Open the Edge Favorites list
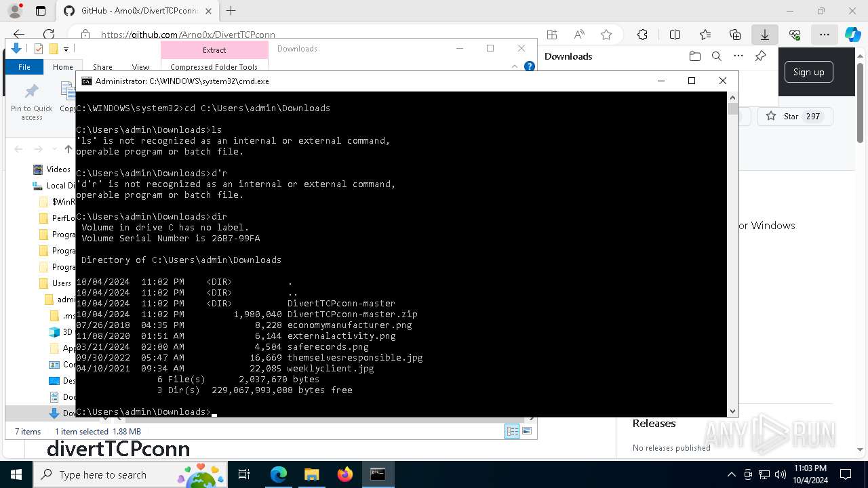 point(705,35)
